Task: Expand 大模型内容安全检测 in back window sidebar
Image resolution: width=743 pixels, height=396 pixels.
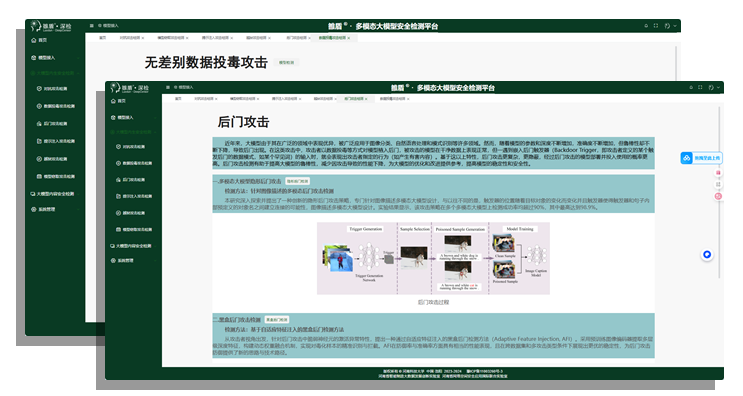Action: tap(54, 194)
